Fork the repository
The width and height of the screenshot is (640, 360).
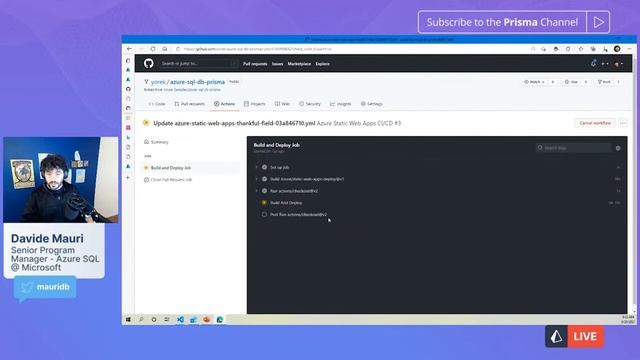point(604,82)
